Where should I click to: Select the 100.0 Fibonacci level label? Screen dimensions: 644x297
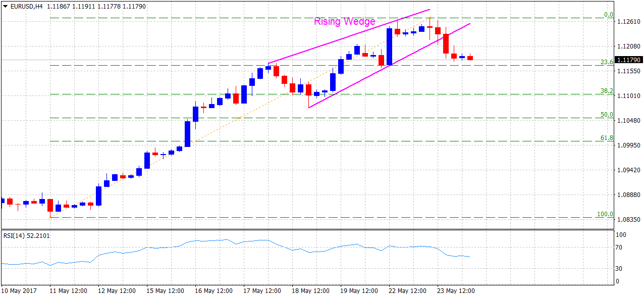605,214
